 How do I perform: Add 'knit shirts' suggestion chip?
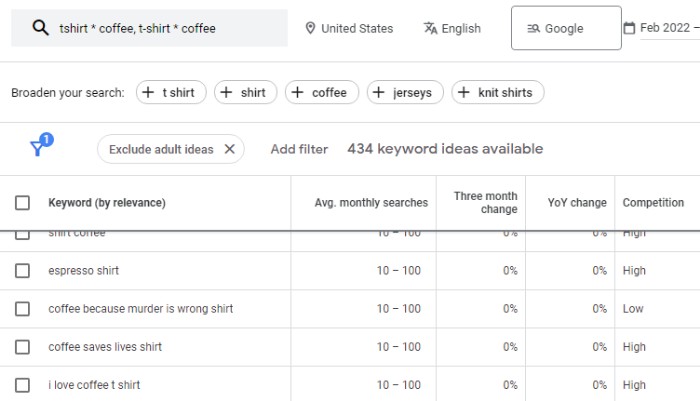498,92
